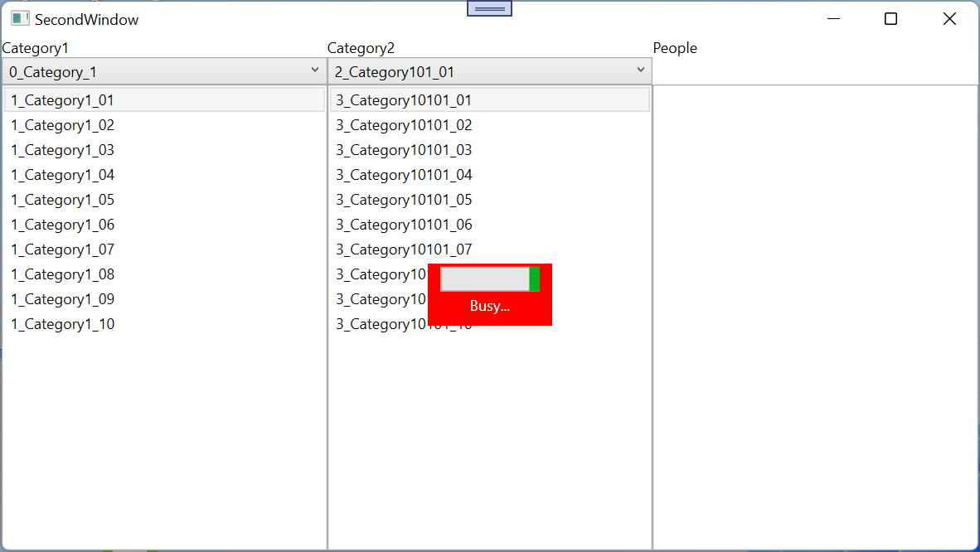Minimize the SecondWindow window
The height and width of the screenshot is (552, 980).
pyautogui.click(x=834, y=19)
